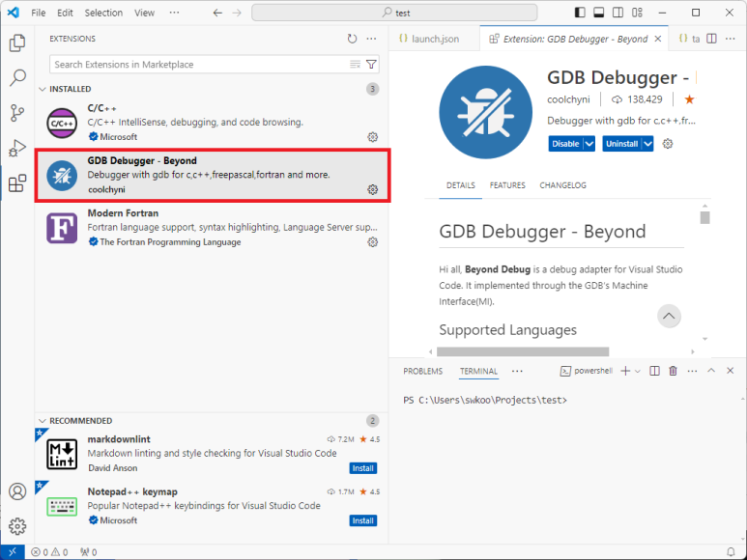Click the vertical scrollbar thumb in details
The image size is (747, 560).
tap(705, 217)
